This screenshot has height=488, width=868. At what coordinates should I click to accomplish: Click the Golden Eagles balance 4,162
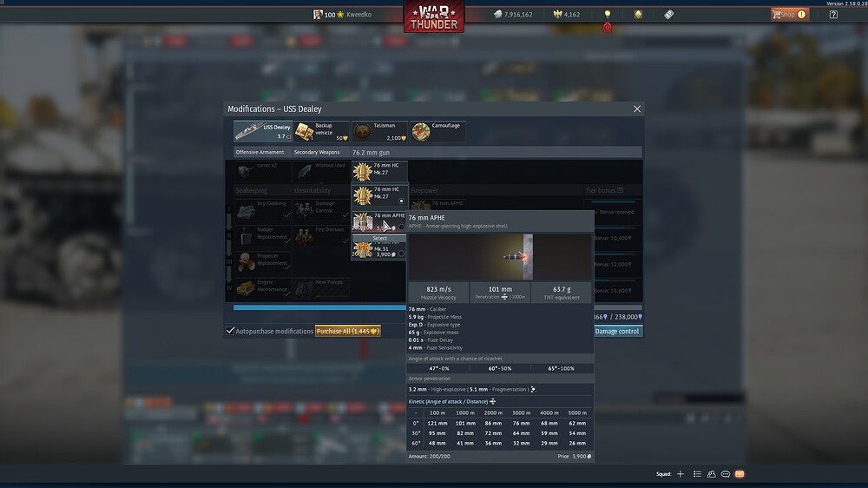566,15
